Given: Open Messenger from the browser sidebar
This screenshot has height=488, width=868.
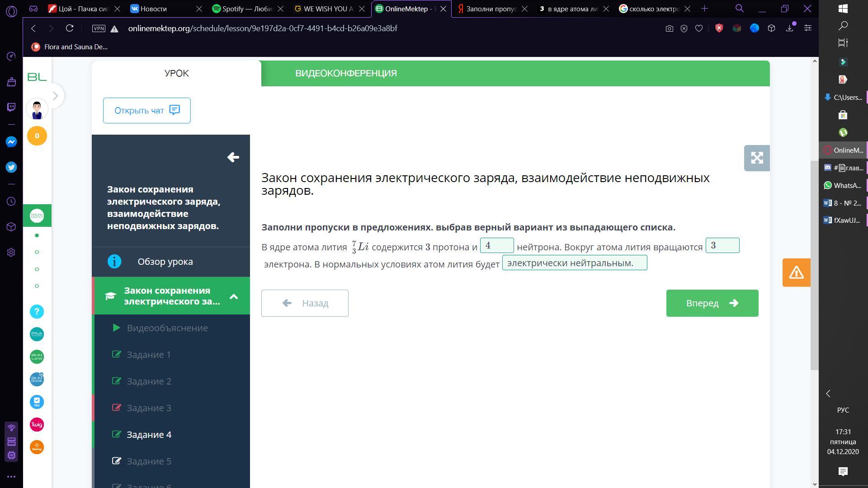Looking at the screenshot, I should click(11, 142).
